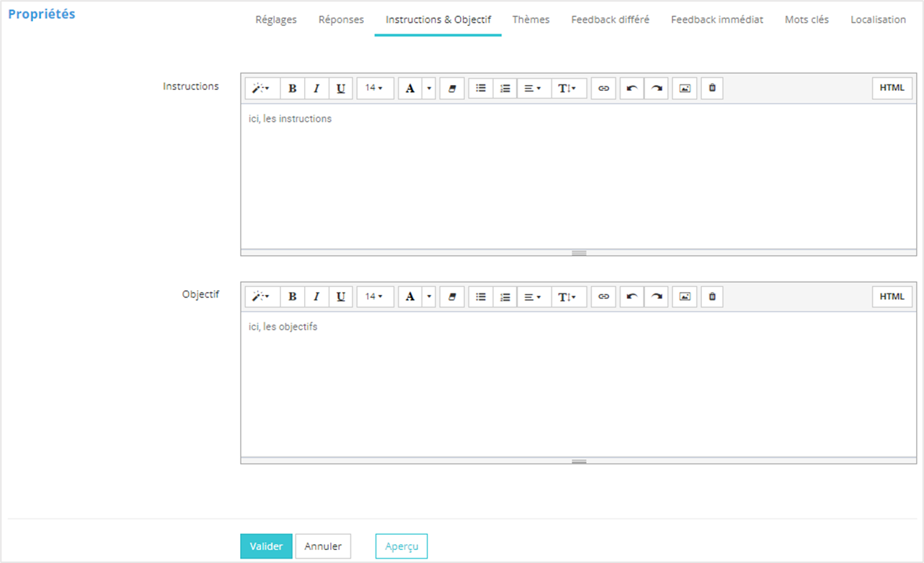This screenshot has width=924, height=563.
Task: Add a numbered list in Instructions editor
Action: point(505,89)
